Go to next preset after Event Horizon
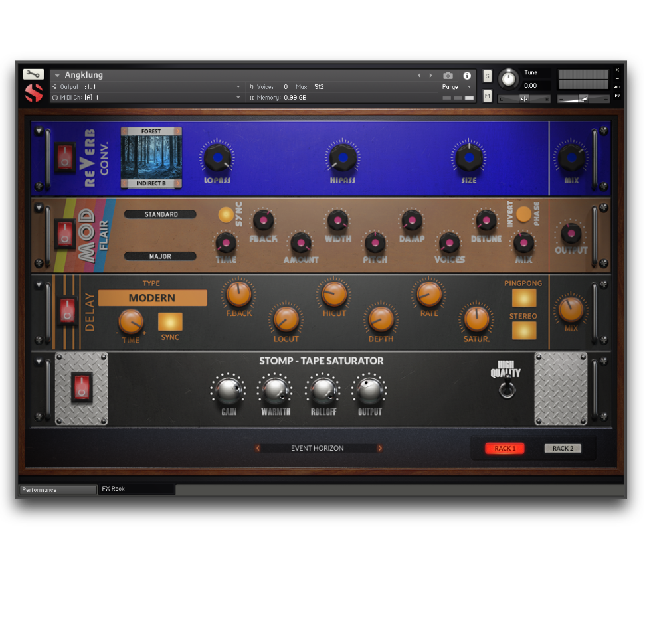This screenshot has height=644, width=645. pos(380,449)
